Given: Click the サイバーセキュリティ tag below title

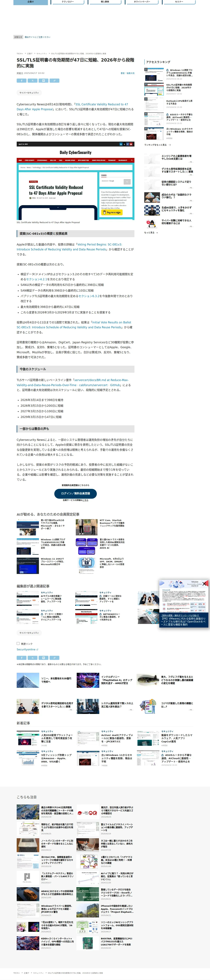Looking at the screenshot, I should [29, 93].
